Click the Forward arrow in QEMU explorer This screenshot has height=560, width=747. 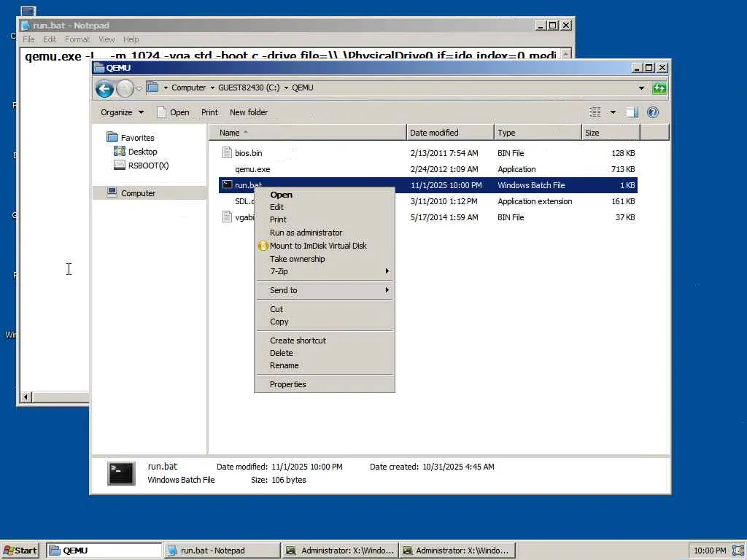click(x=125, y=88)
